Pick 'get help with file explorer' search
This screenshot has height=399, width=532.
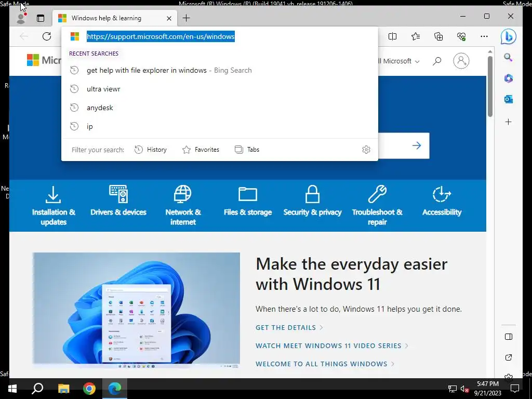point(220,70)
